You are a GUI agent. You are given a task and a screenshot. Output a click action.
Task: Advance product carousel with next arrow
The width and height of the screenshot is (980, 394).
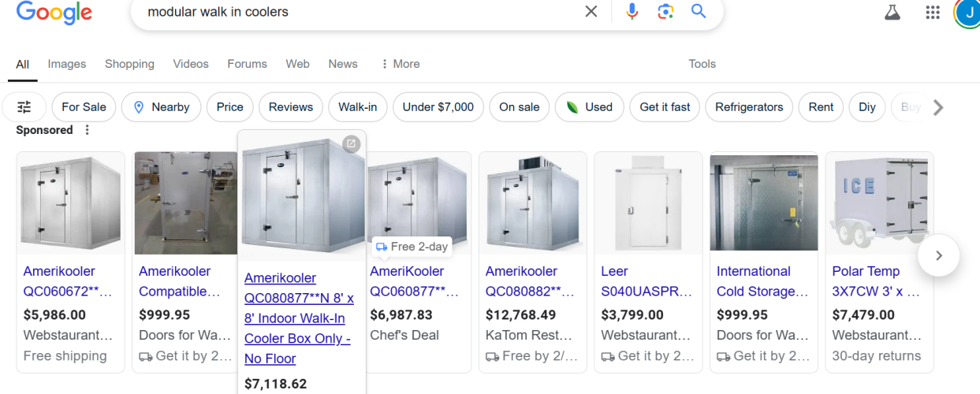click(x=938, y=255)
